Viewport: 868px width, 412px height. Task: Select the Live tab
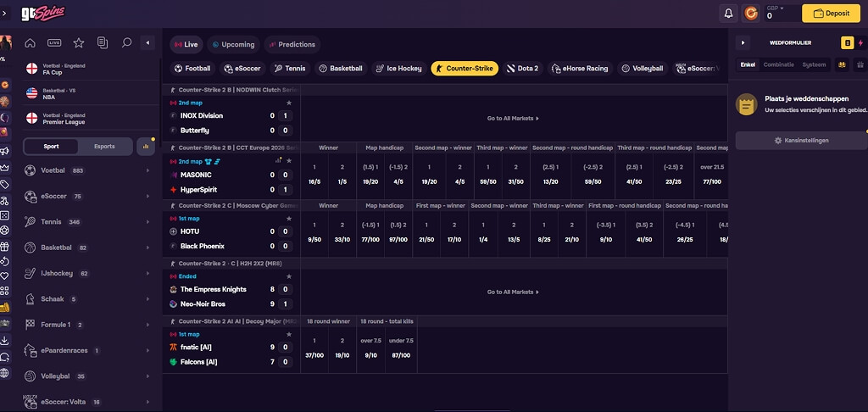[x=186, y=44]
